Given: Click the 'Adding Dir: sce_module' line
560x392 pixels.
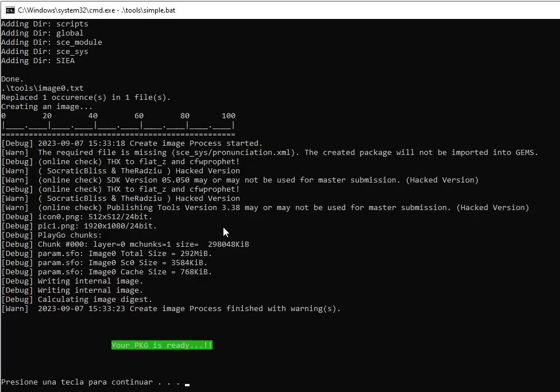Looking at the screenshot, I should tap(52, 42).
